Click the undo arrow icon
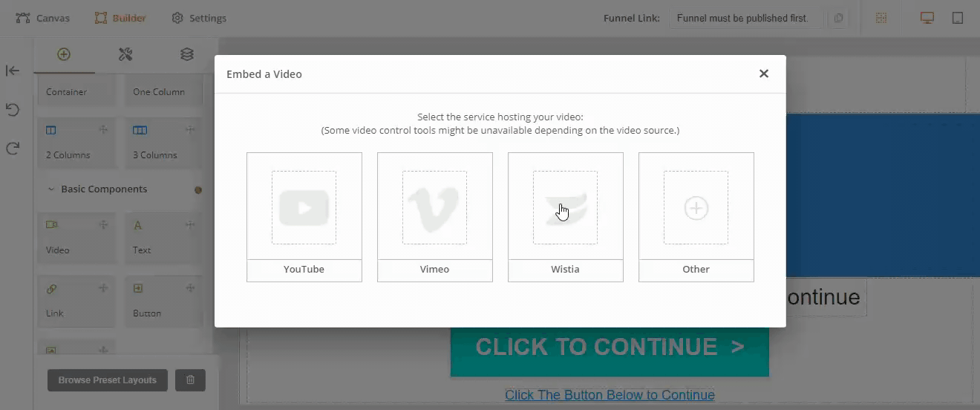This screenshot has width=980, height=410. (13, 110)
